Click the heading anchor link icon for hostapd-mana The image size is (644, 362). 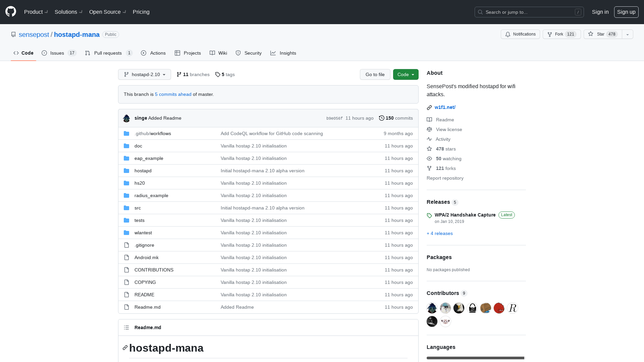125,348
